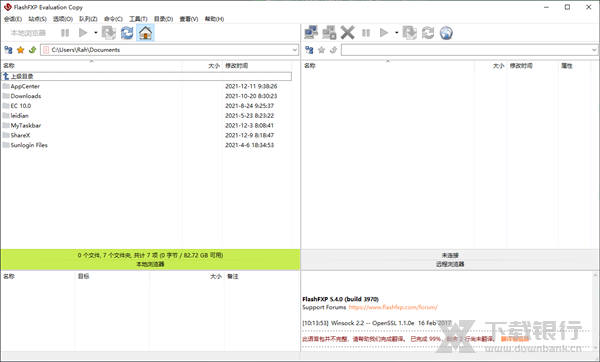Open the dropdown arrow beside remote play button

click(396, 33)
